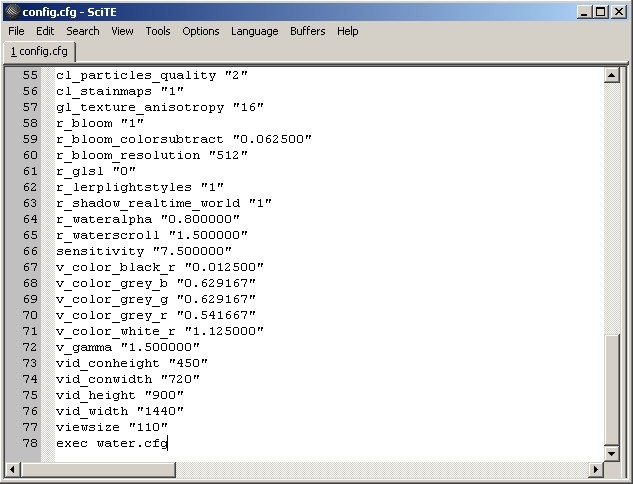Click line number 78 in the margin
This screenshot has height=484, width=633.
click(30, 443)
